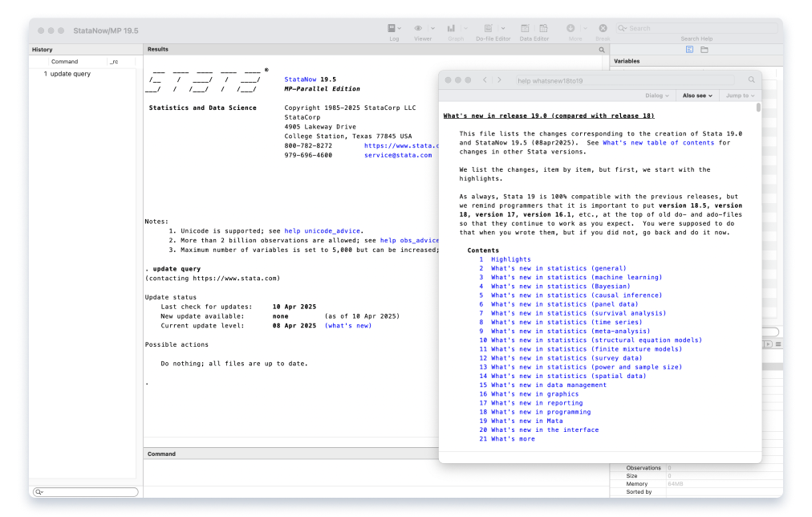Click the help viewer search magnifier
The image size is (812, 517).
(x=751, y=79)
